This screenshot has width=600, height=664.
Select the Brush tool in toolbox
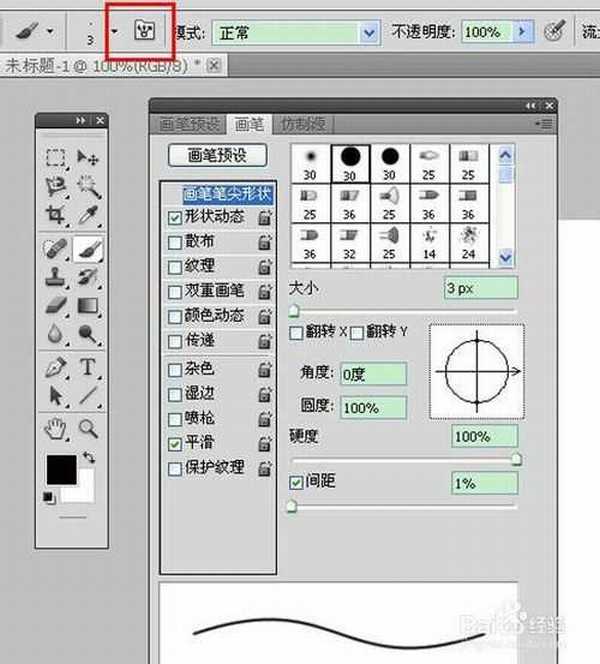click(x=88, y=249)
